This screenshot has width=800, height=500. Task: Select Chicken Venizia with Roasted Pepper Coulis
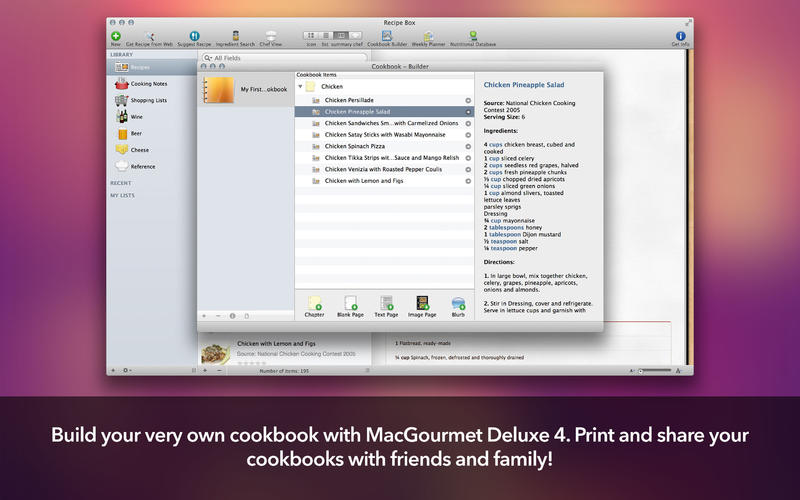click(384, 169)
